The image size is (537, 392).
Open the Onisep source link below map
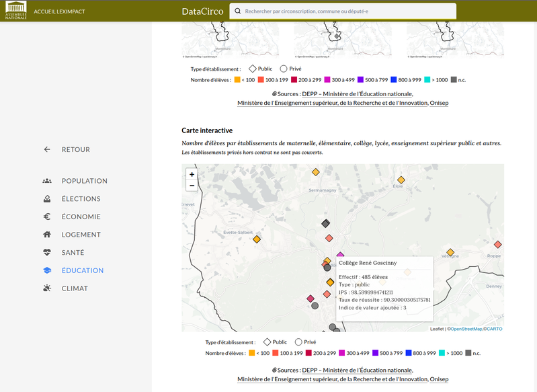click(x=439, y=379)
